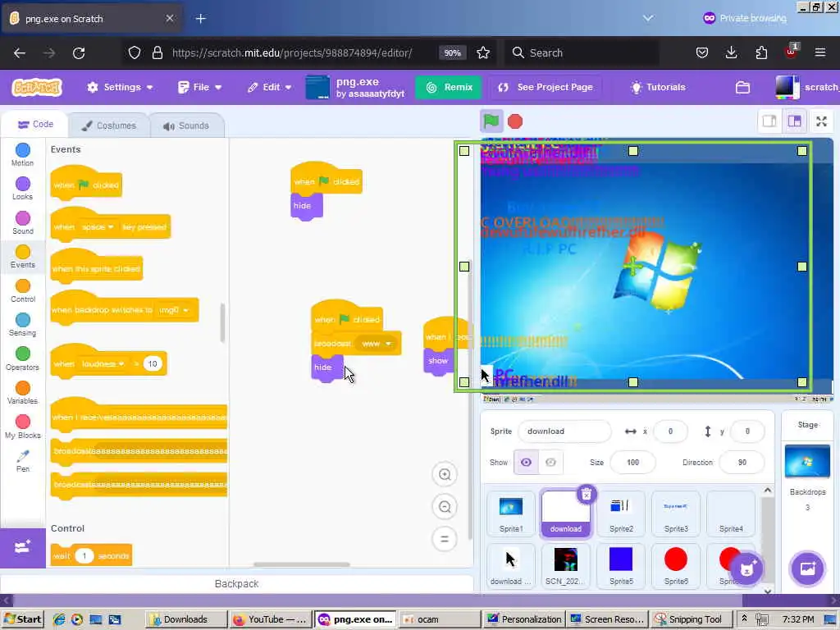This screenshot has height=630, width=840.
Task: Open Downloads window from the taskbar
Action: (x=186, y=619)
